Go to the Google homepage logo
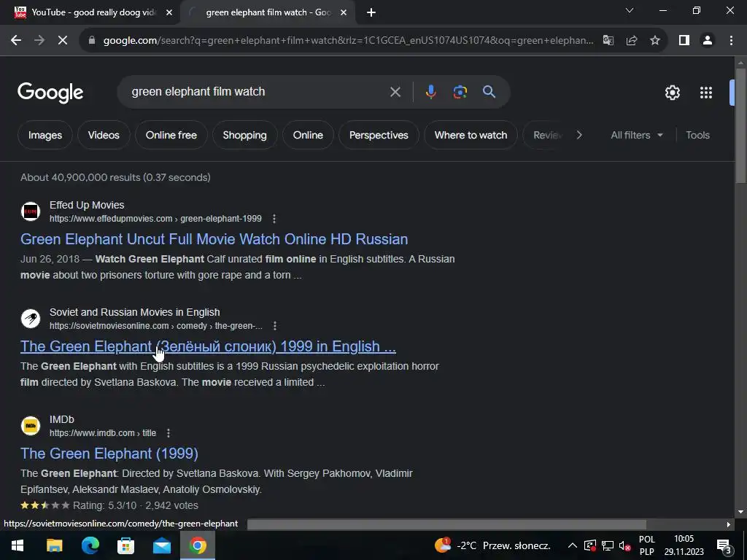747x560 pixels. tap(50, 93)
